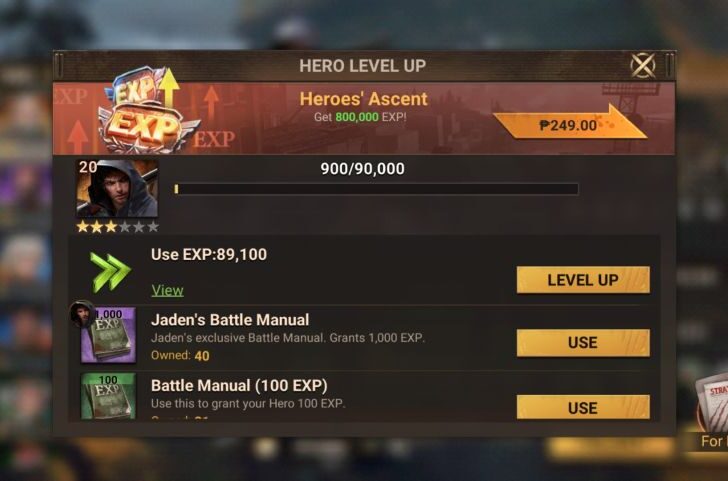Click the hero EXP progress bar
The width and height of the screenshot is (728, 481).
(x=376, y=189)
